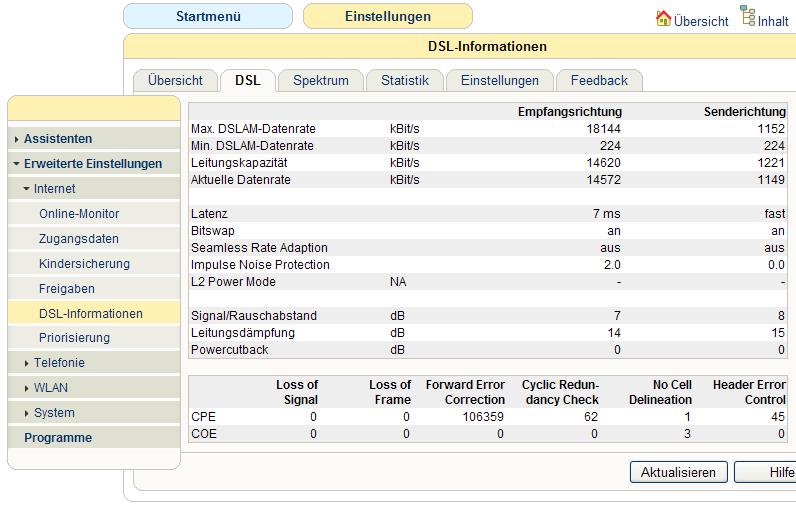This screenshot has width=796, height=507.
Task: Click the Impulse Noise Protection label
Action: coord(260,265)
